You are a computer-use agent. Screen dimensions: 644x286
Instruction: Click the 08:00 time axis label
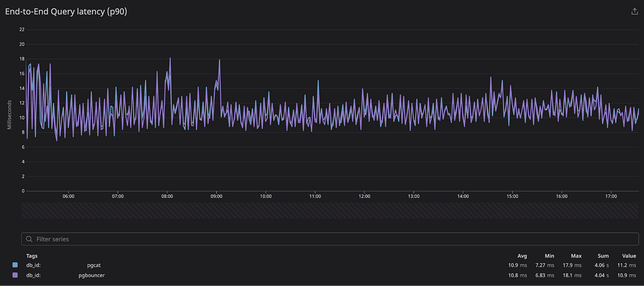[167, 196]
